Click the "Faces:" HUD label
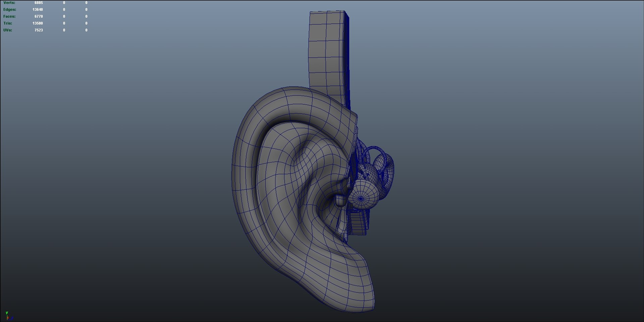The height and width of the screenshot is (322, 644). pos(9,16)
